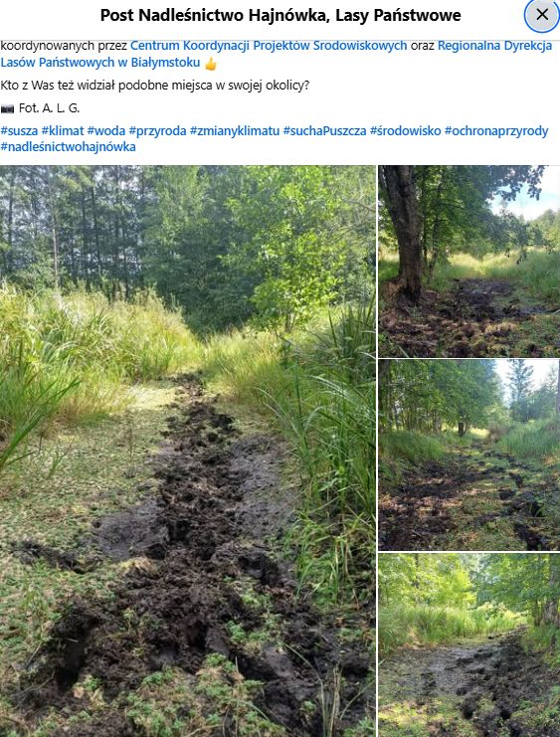Open Centrum Koordynacji Projektów Środowiskowych link
This screenshot has height=737, width=560.
269,46
